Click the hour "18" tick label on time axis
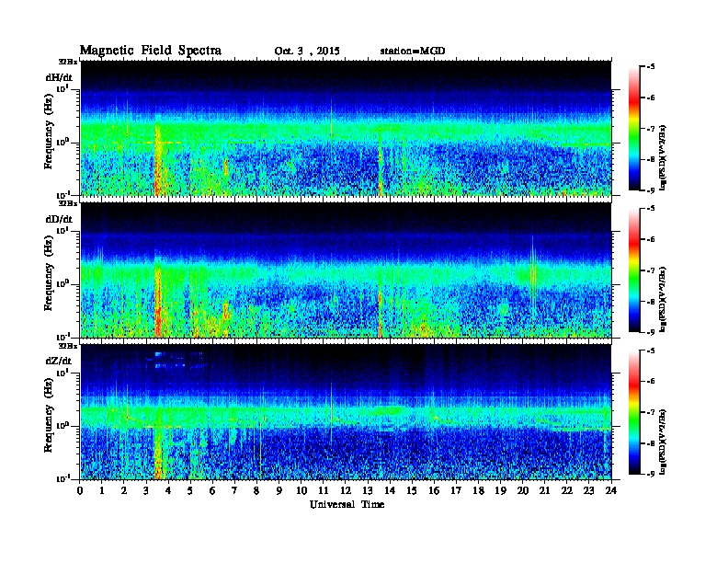Image resolution: width=728 pixels, height=563 pixels. [x=478, y=490]
